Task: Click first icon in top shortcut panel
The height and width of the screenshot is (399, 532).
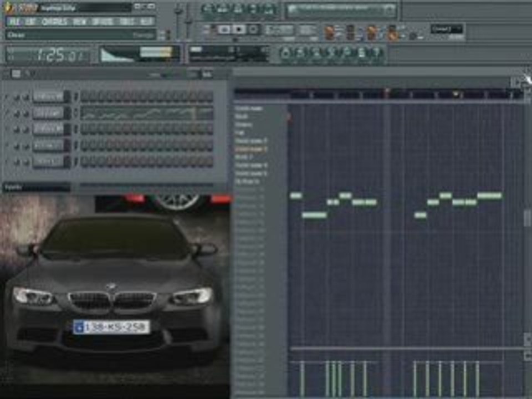Action: [x=207, y=9]
